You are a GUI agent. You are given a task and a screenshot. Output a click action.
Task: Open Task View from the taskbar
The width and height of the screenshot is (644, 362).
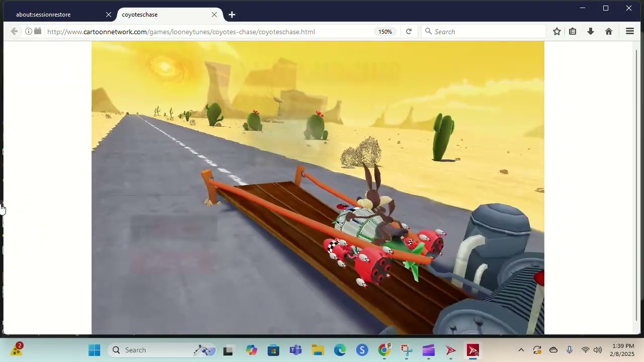[x=228, y=350]
